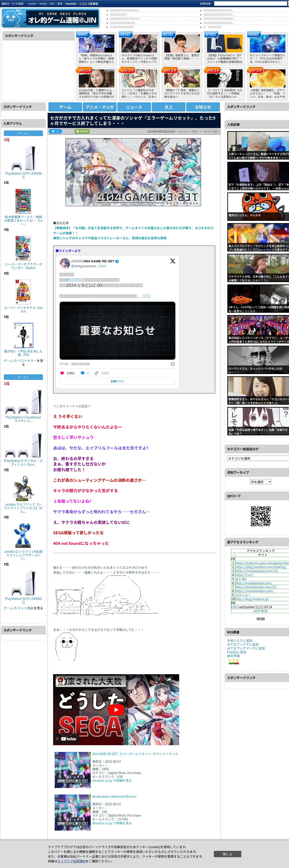Click the ACR WEB badge icon
This screenshot has height=868, width=289.
(260, 619)
